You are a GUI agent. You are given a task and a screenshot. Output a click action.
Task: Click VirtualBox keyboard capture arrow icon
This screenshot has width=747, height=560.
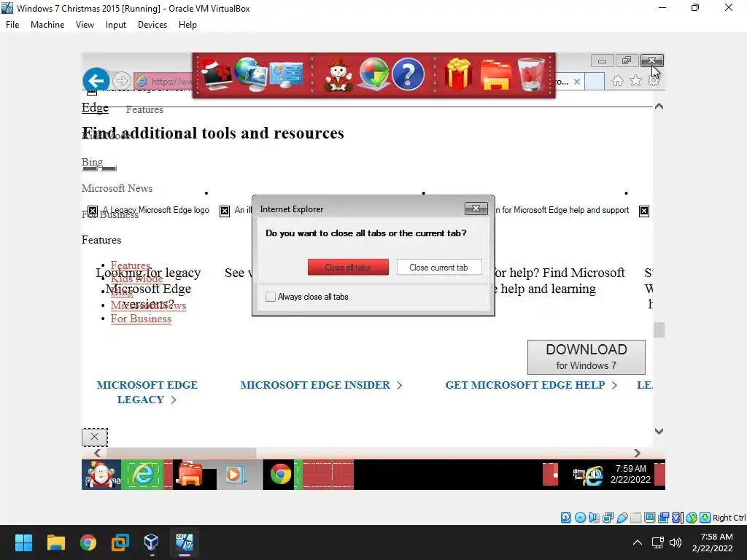705,517
